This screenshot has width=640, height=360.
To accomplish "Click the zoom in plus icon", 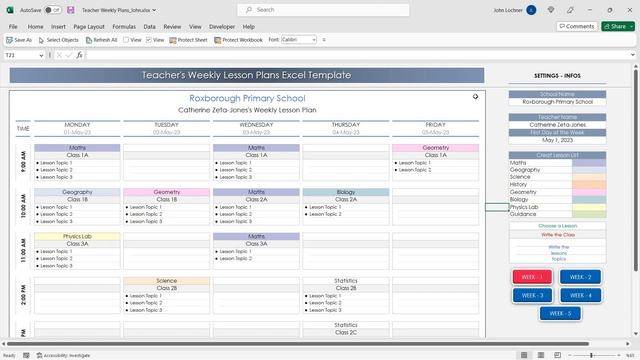I will tap(619, 355).
